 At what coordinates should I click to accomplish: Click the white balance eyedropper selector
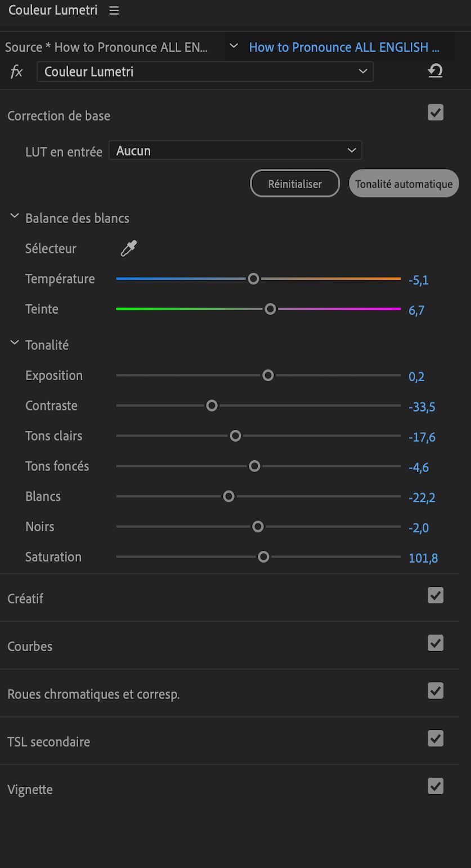tap(129, 248)
